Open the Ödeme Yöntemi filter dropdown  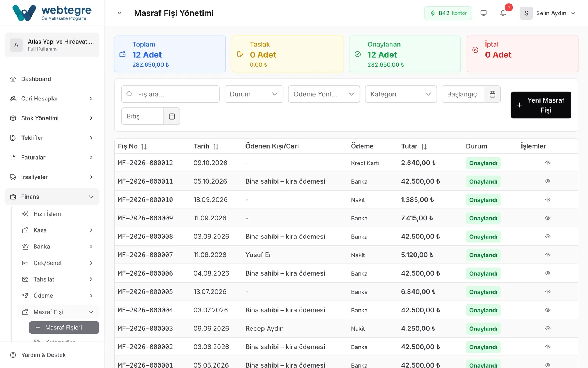pos(324,94)
